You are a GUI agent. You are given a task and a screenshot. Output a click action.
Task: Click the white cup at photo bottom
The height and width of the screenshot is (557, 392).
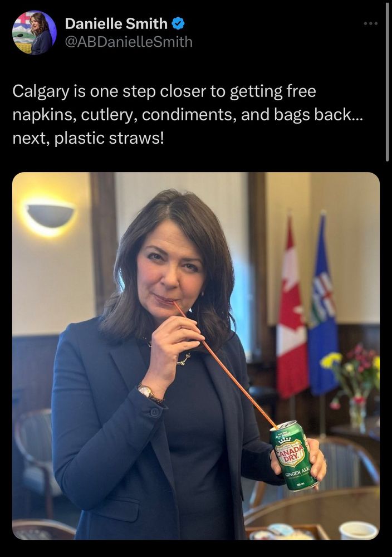[x=358, y=530]
